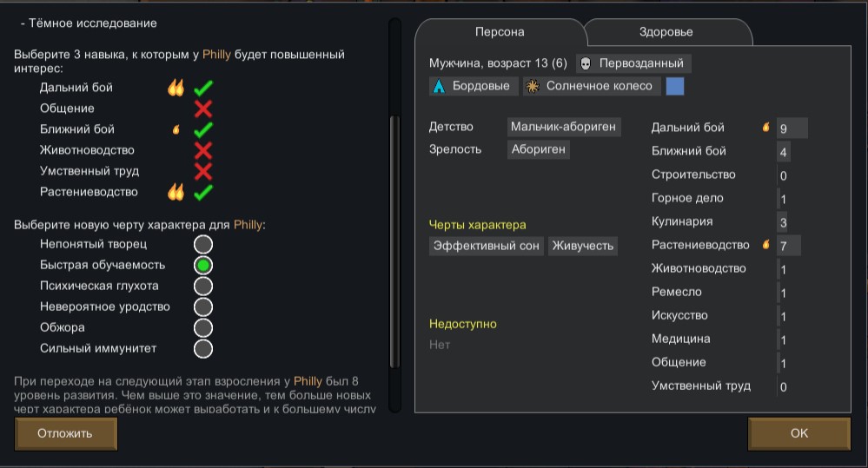Screen dimensions: 868x468
Task: Click the skull icon next to Первозданный
Action: tap(585, 63)
